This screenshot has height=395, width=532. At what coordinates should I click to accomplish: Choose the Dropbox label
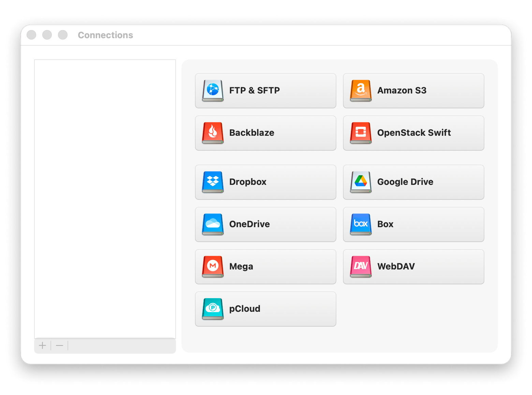click(x=248, y=182)
